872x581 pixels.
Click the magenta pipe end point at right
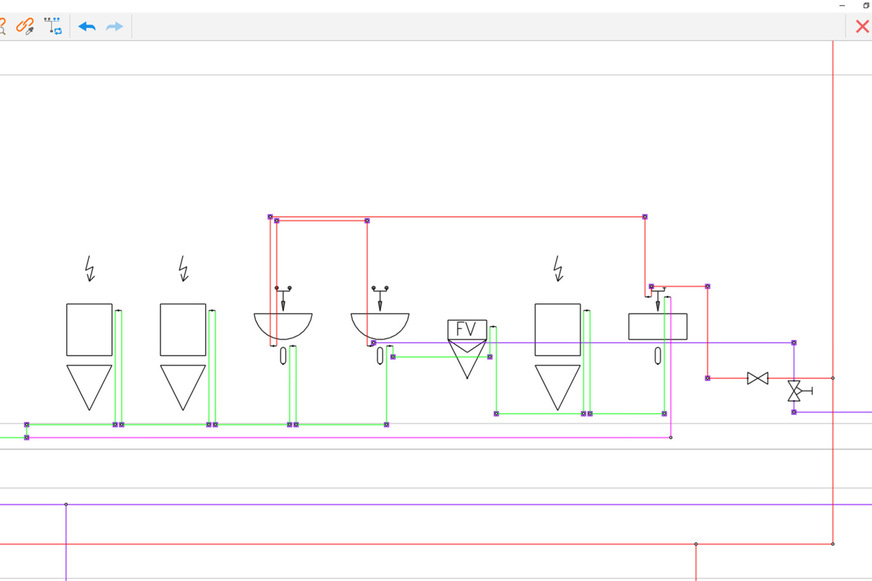pos(671,438)
